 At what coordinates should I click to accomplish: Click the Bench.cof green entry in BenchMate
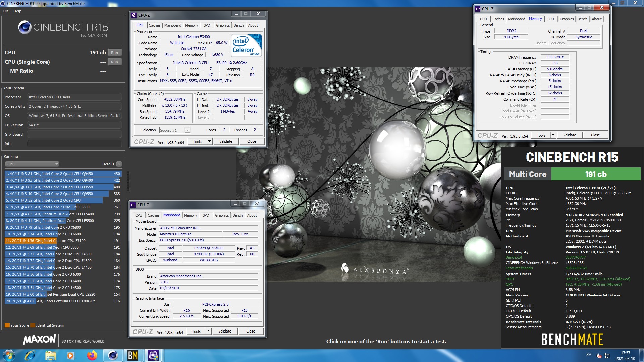(514, 257)
